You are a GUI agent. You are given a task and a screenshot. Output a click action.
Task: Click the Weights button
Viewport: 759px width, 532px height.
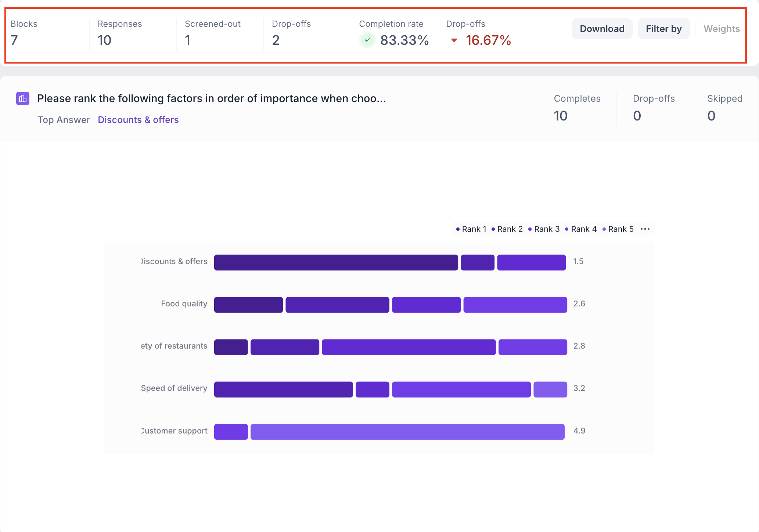(721, 29)
